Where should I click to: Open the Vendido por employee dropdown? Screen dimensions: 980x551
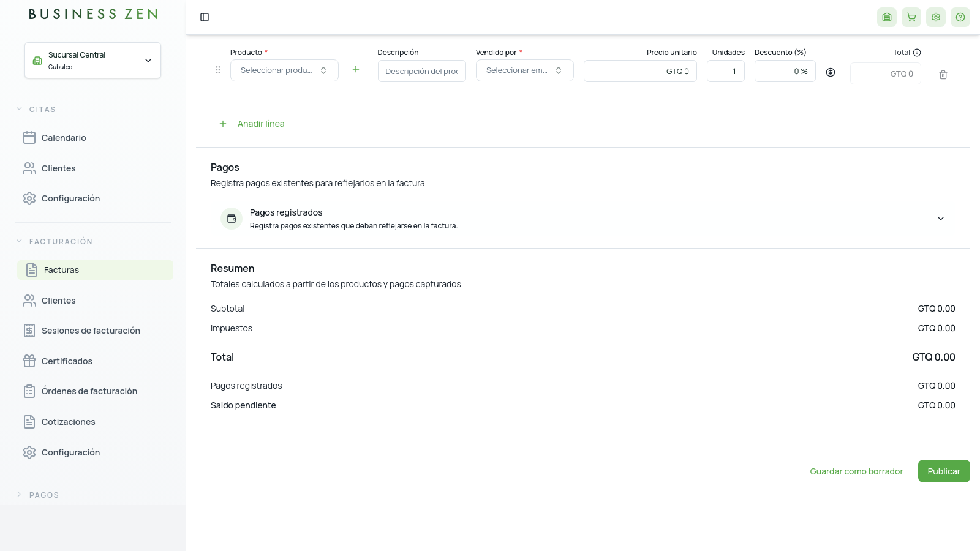525,70
